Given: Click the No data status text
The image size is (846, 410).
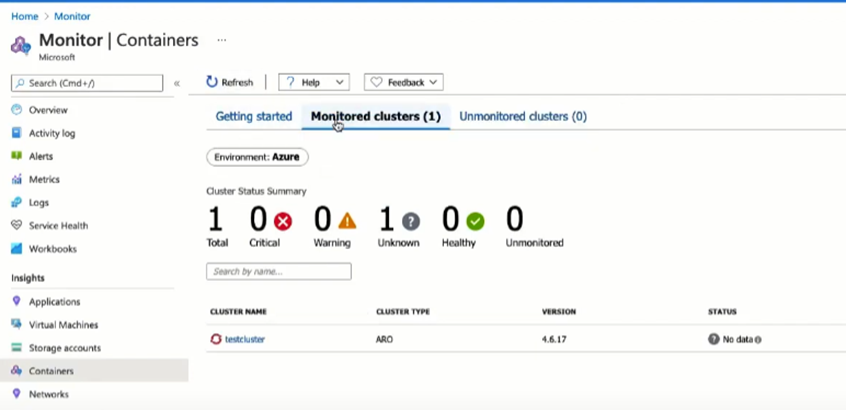Looking at the screenshot, I should point(738,339).
